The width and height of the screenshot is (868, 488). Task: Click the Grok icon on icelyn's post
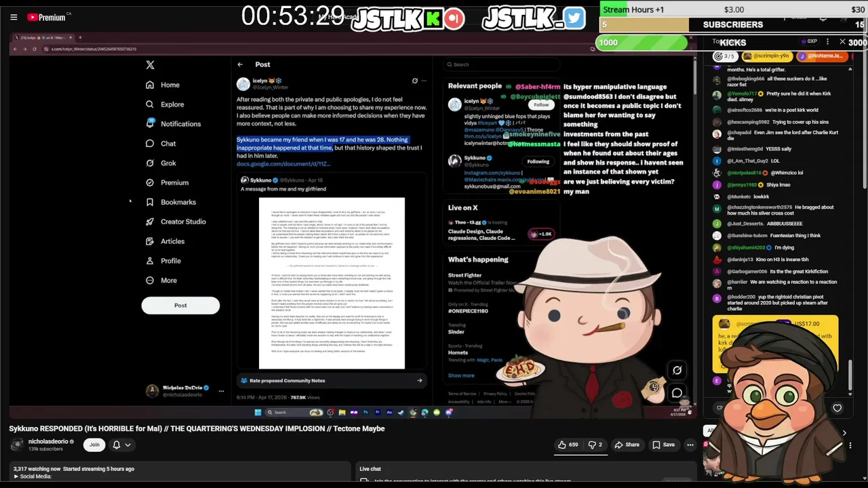tap(415, 81)
